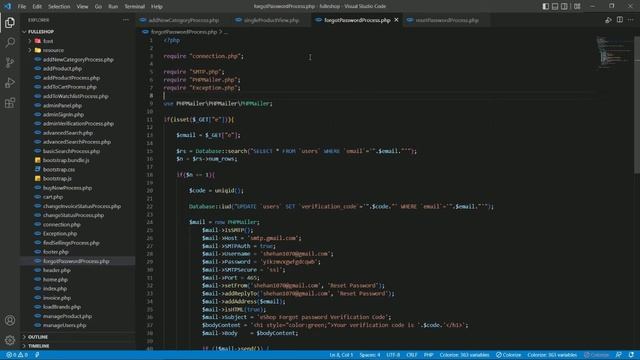Toggle the secondary side bar layout icon
The height and width of the screenshot is (360, 640).
(x=564, y=6)
